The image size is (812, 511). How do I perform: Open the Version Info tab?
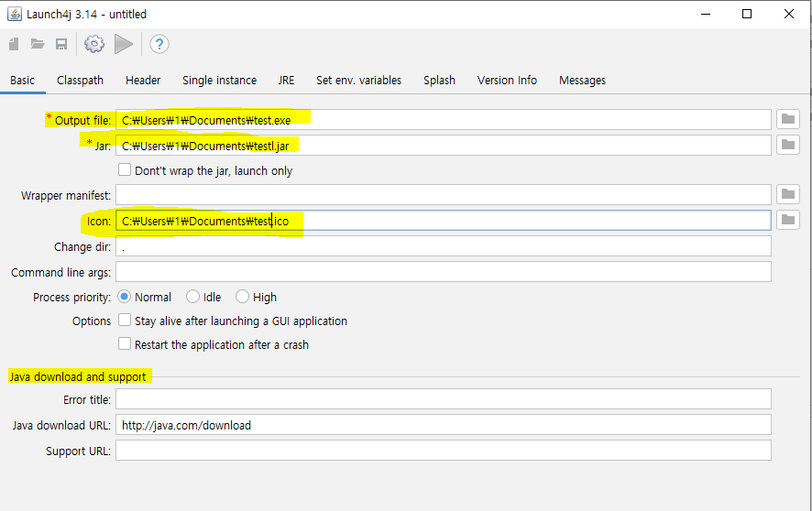coord(507,81)
